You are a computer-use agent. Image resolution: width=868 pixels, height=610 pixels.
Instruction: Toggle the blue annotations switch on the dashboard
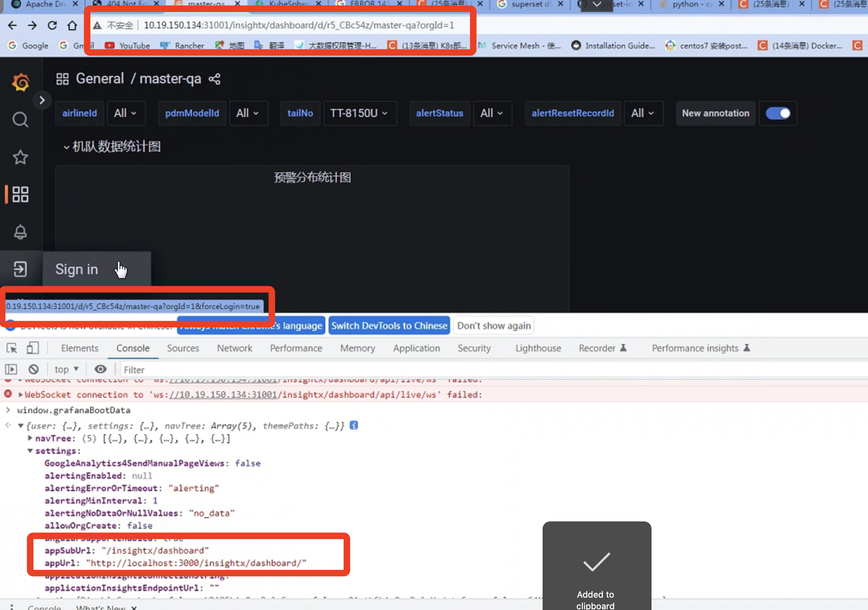point(778,113)
